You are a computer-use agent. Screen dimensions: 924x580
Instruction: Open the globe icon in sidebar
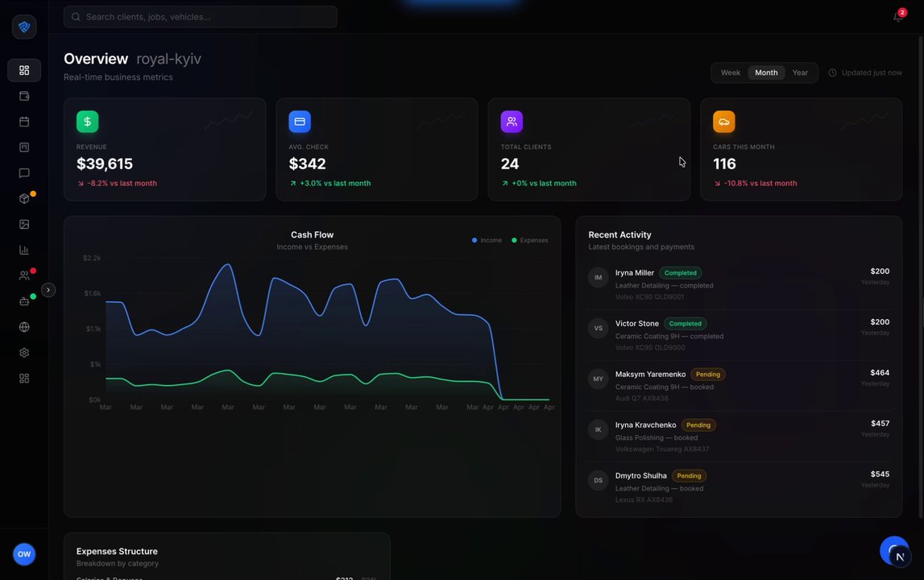pos(24,327)
